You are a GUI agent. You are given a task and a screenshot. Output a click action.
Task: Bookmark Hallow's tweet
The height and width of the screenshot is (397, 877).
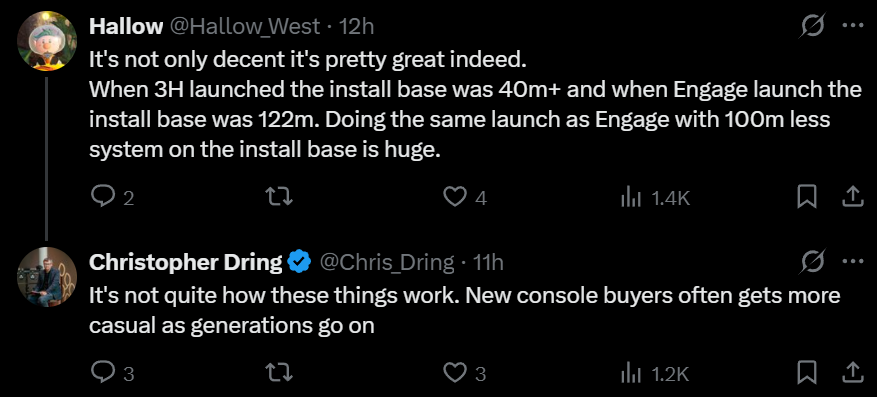click(807, 197)
